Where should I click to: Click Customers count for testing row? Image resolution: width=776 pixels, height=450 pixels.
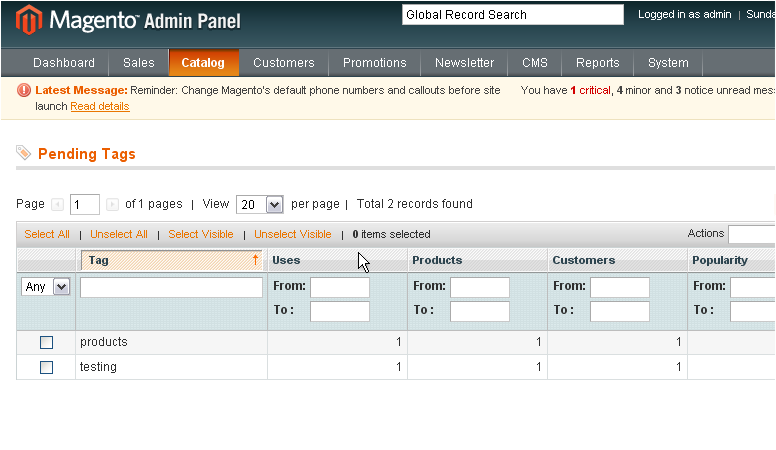click(679, 367)
